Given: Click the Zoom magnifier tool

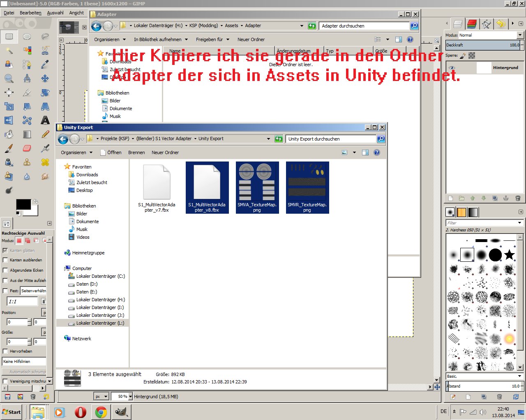Looking at the screenshot, I should [x=9, y=78].
